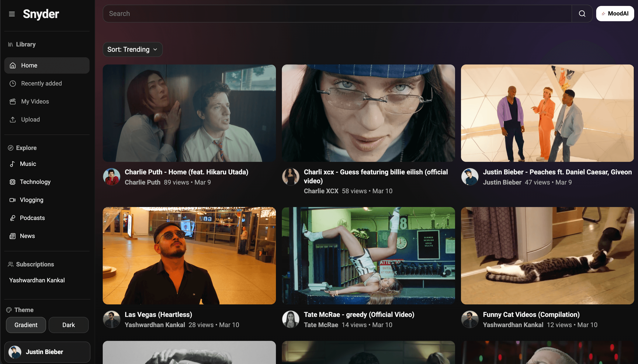Click 'Charlie Puth' channel name under Home video
Viewport: 638px width, 364px height.
[x=143, y=182]
